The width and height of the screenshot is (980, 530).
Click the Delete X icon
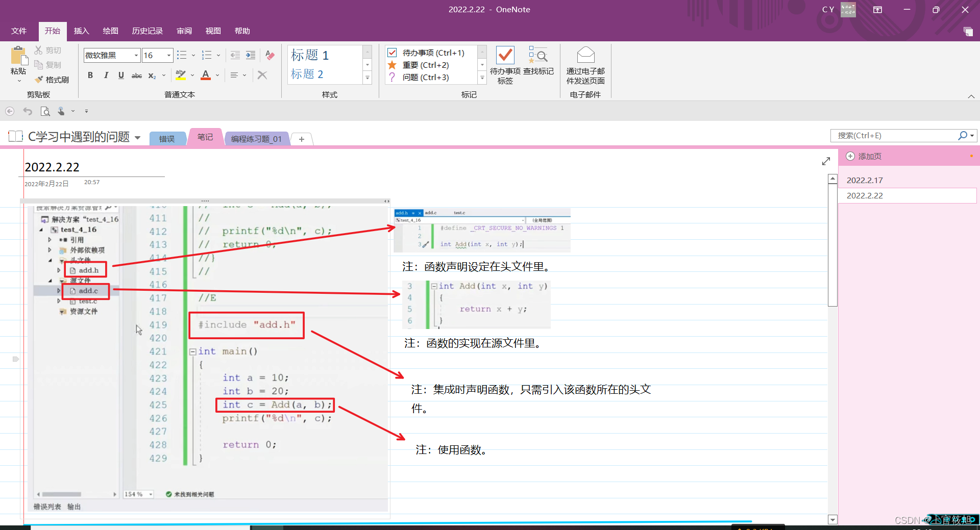tap(262, 75)
